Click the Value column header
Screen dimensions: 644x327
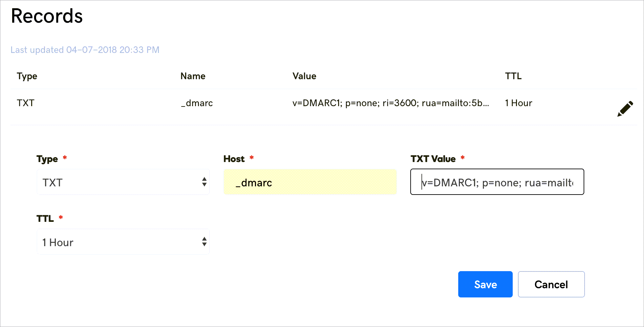[x=304, y=76]
